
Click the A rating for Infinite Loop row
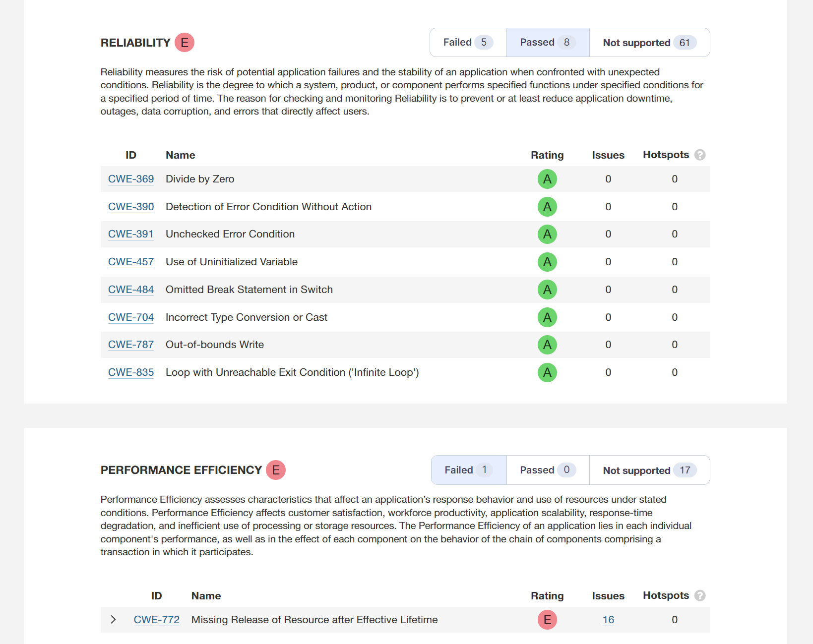click(x=547, y=372)
